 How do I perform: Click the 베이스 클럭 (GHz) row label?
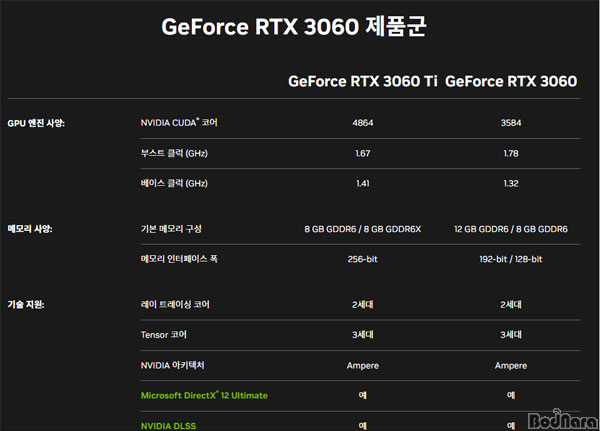pyautogui.click(x=174, y=183)
